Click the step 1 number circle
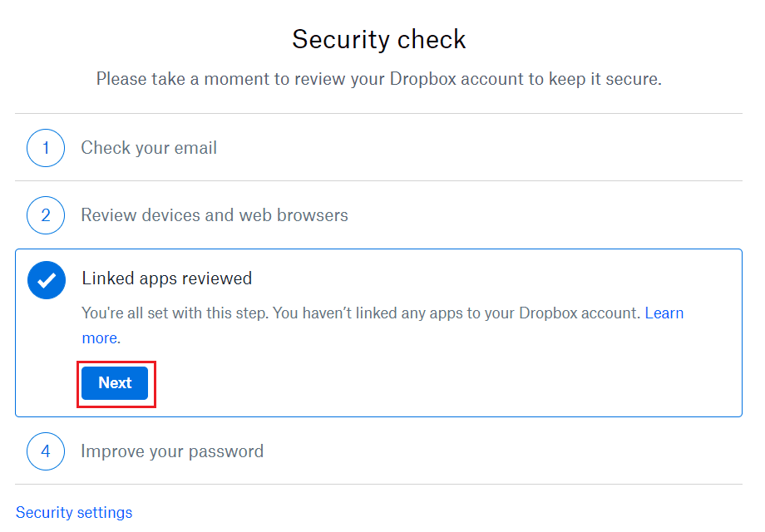 [46, 148]
